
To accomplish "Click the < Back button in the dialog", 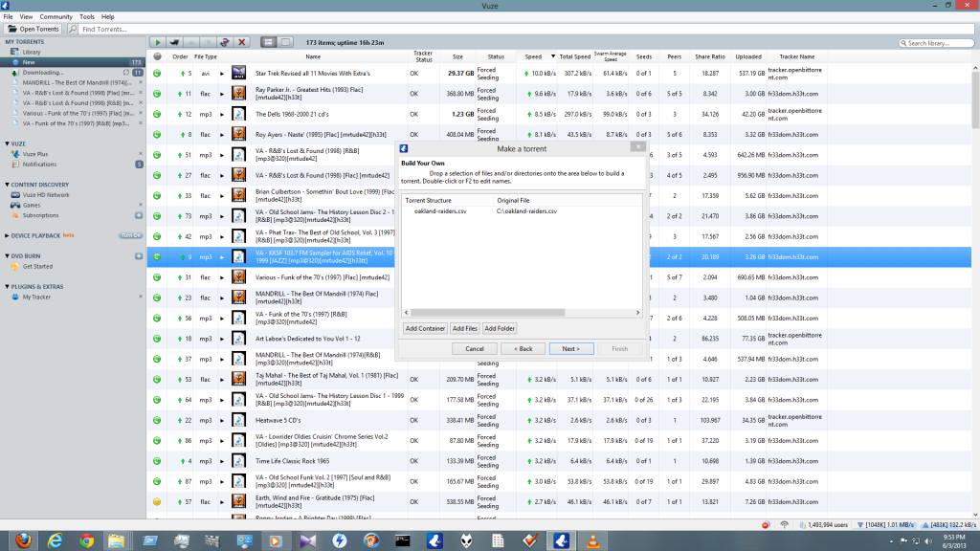I will (x=523, y=348).
